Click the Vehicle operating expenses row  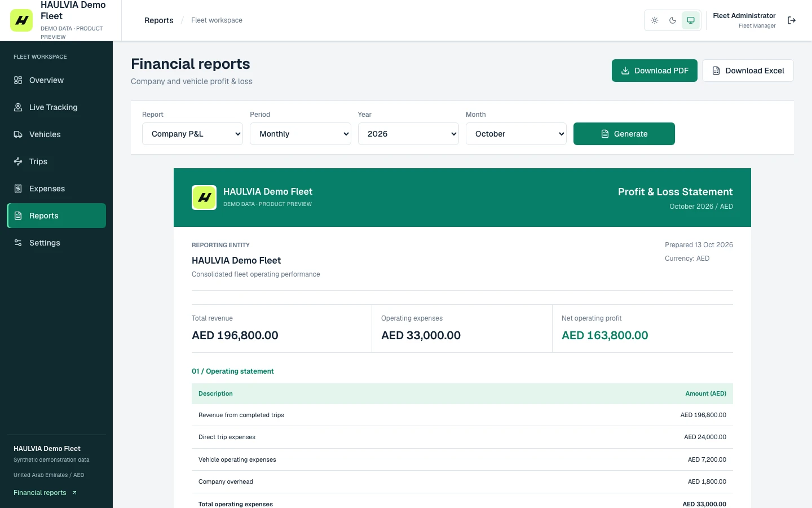(x=462, y=459)
